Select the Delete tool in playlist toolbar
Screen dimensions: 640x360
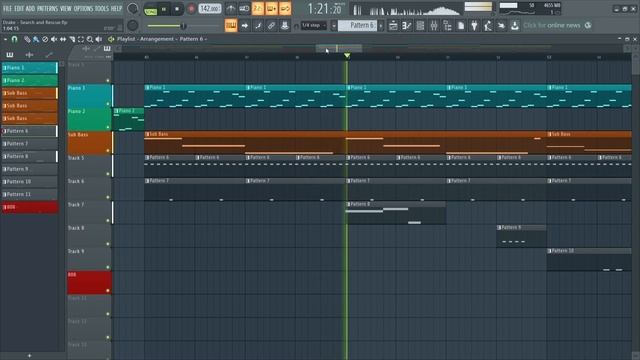tap(45, 39)
